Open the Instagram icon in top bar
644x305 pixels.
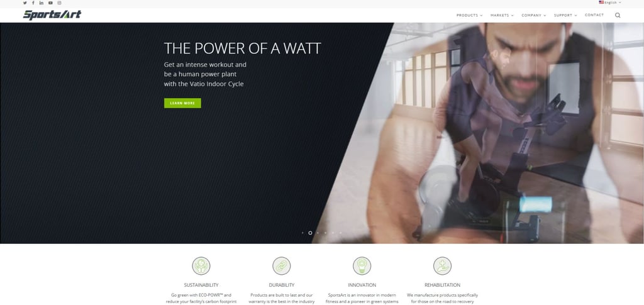(x=60, y=3)
